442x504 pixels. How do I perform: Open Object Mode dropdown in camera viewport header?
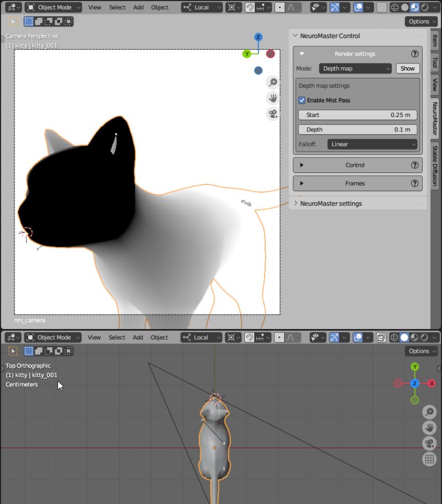pos(54,7)
